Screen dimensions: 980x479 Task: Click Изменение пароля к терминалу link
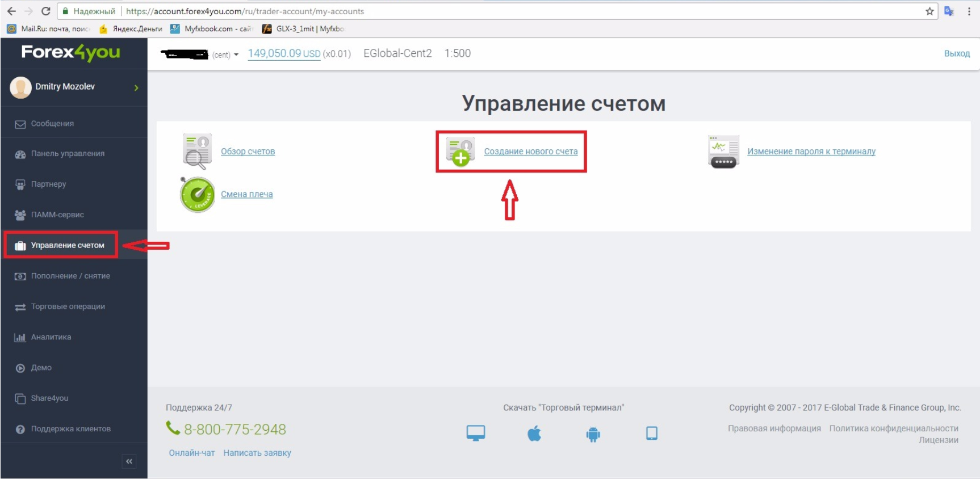pos(811,152)
